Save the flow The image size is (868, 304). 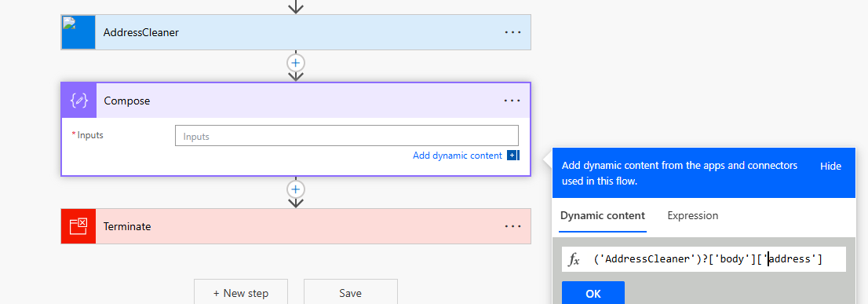coord(350,292)
